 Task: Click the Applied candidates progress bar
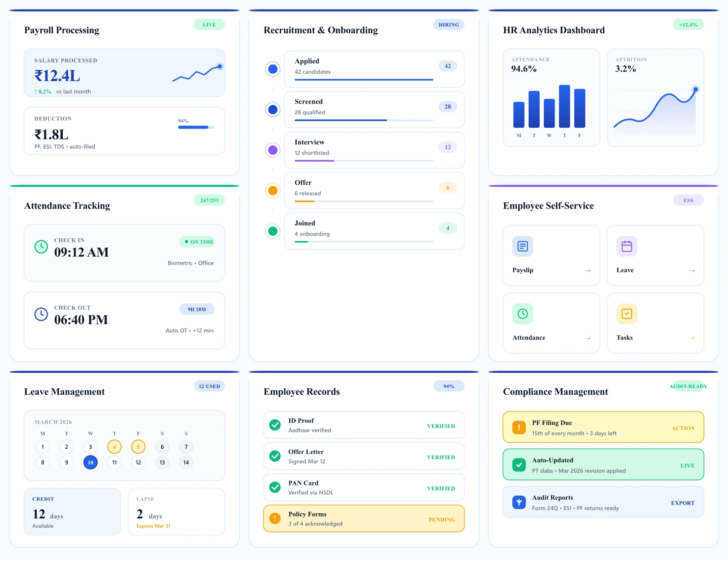pos(364,80)
